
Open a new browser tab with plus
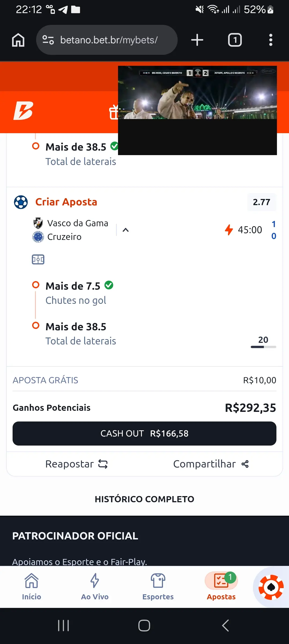click(x=197, y=40)
